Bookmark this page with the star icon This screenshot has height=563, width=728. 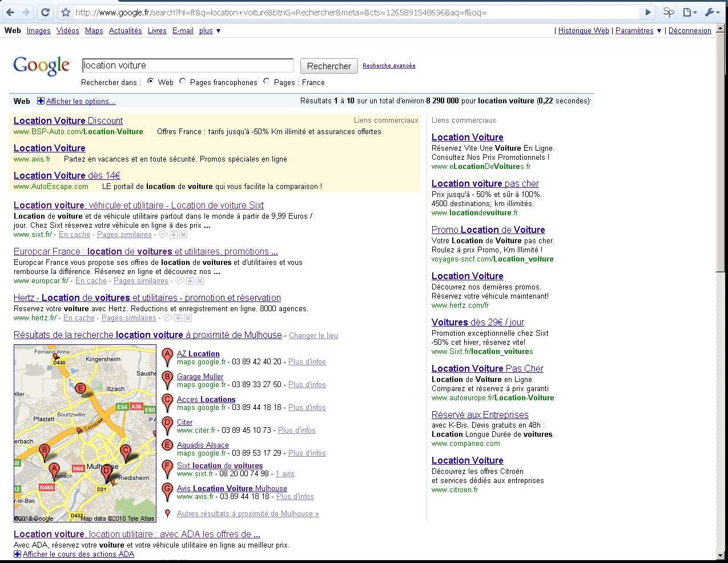(66, 12)
